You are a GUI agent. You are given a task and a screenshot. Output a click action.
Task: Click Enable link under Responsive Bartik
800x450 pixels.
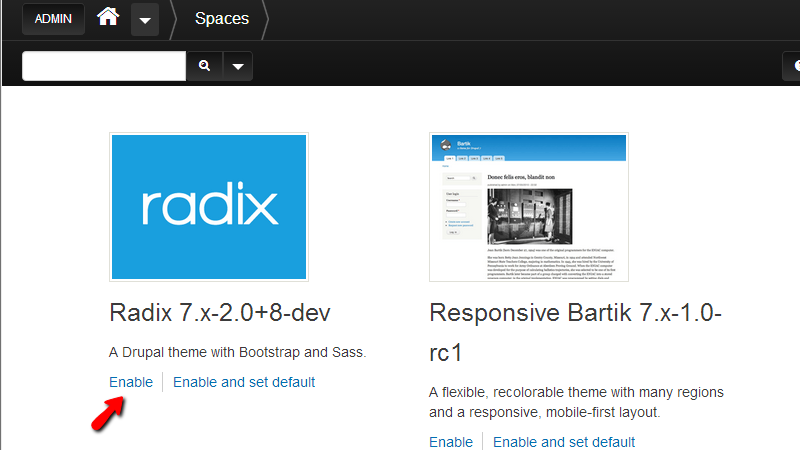point(451,442)
